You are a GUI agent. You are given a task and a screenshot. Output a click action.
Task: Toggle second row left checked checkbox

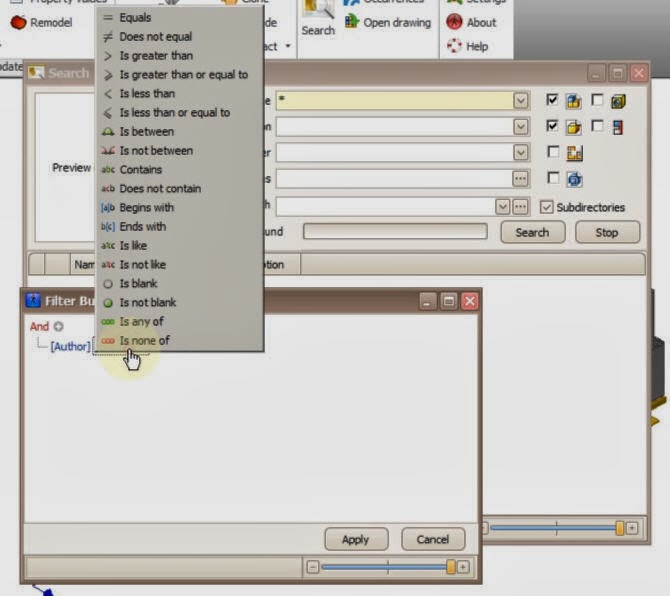coord(552,126)
